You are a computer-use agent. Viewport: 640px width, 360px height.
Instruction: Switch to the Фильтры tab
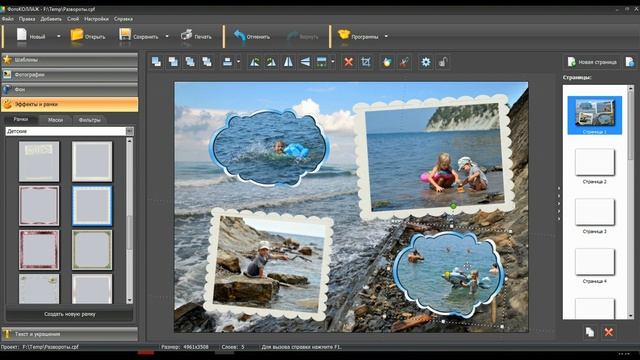(x=89, y=120)
